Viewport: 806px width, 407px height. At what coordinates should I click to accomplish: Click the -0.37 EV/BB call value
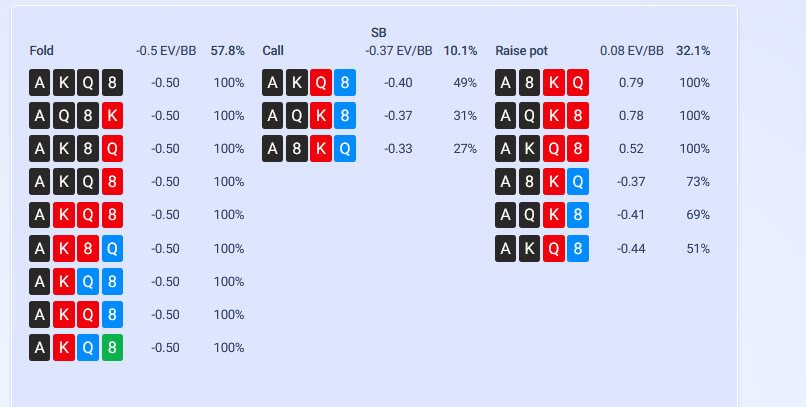click(399, 51)
